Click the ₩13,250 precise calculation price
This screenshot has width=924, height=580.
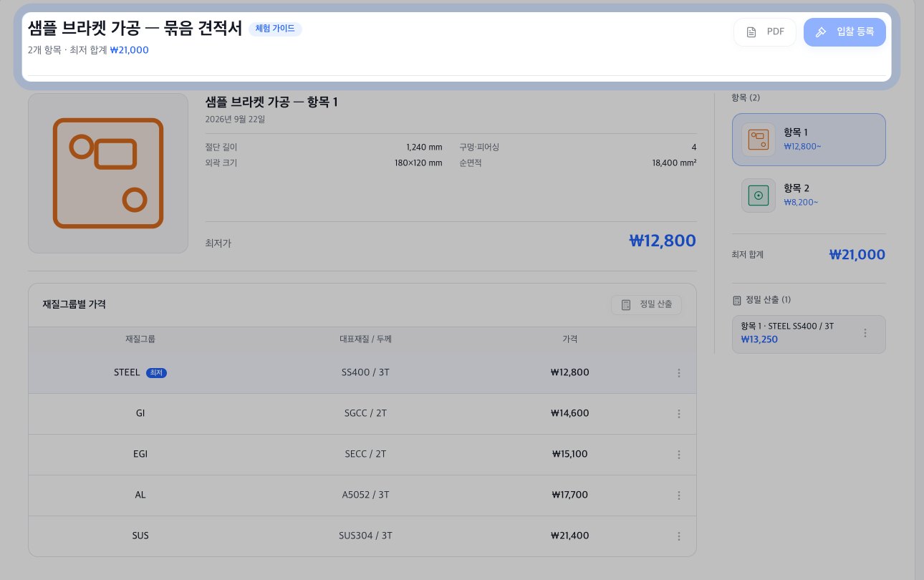[x=759, y=339]
